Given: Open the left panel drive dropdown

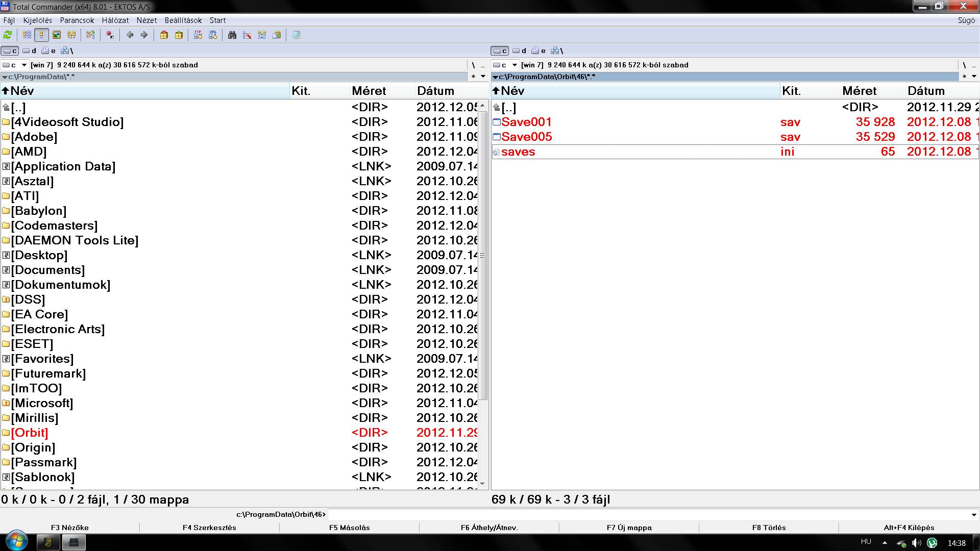Looking at the screenshot, I should (x=24, y=65).
